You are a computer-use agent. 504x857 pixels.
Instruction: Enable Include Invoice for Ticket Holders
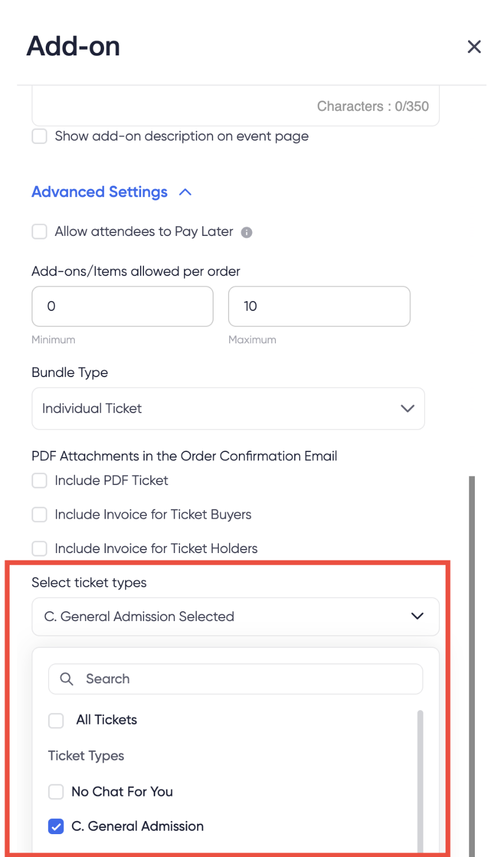click(39, 548)
